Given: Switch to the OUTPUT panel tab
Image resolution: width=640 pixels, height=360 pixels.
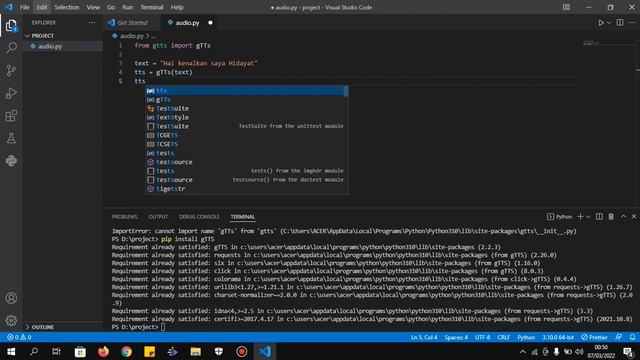Looking at the screenshot, I should (x=158, y=217).
